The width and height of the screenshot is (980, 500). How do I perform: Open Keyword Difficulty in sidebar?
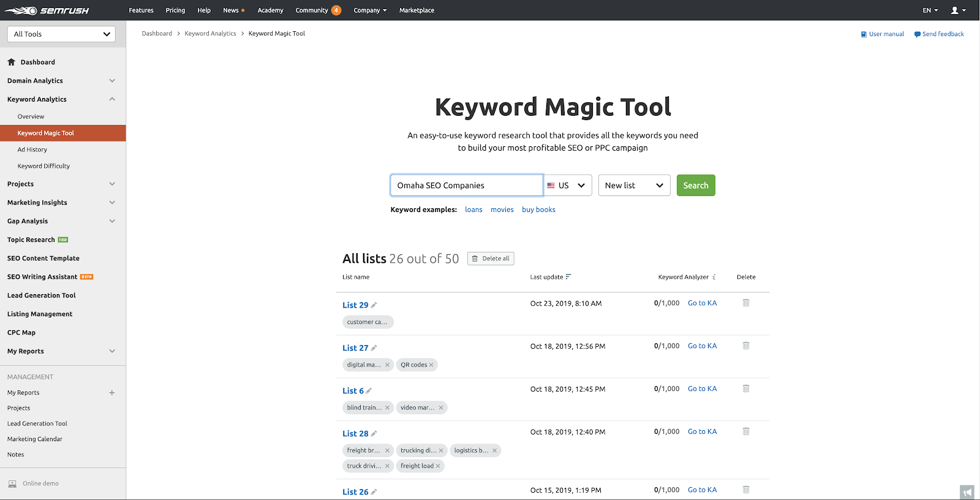click(x=43, y=166)
